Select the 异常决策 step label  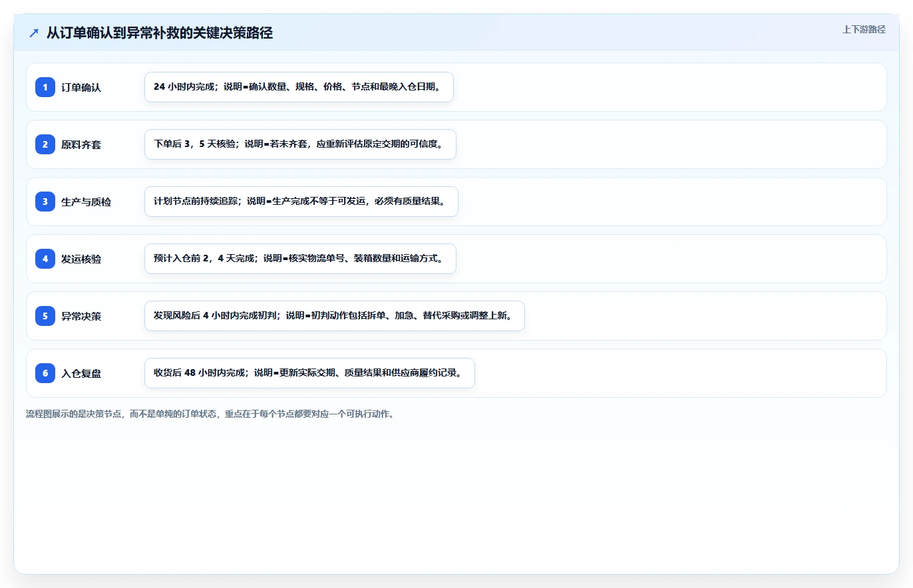pyautogui.click(x=81, y=316)
